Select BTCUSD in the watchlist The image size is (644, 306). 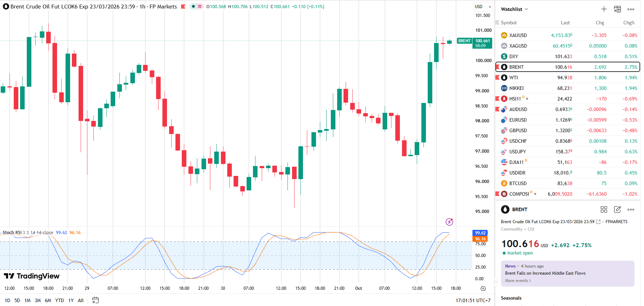coord(568,183)
